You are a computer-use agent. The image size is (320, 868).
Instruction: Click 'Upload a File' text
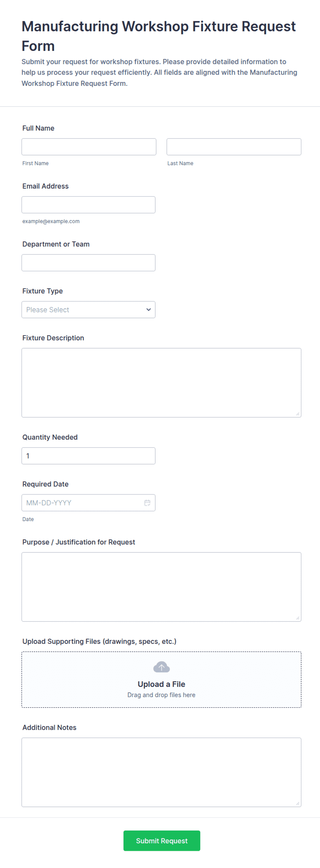pos(161,684)
